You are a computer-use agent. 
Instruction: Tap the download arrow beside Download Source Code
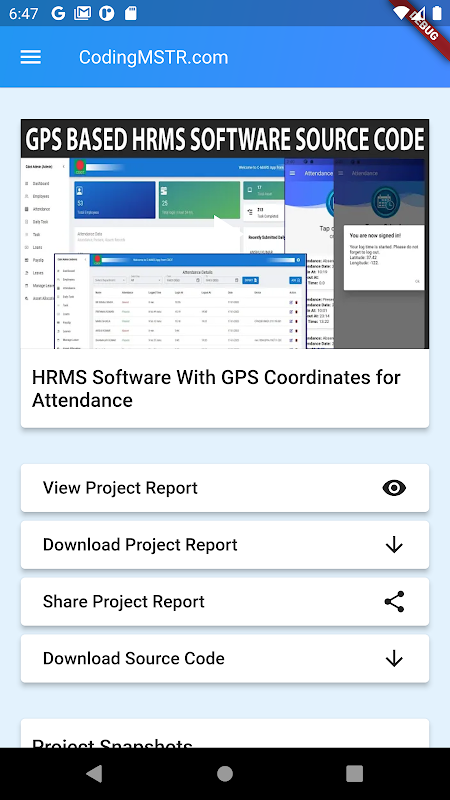pos(394,659)
